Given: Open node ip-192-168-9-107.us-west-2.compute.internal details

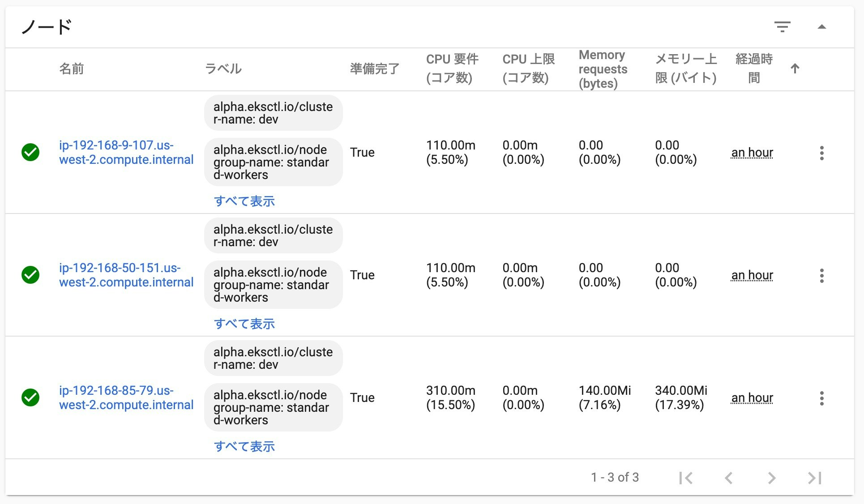Looking at the screenshot, I should pyautogui.click(x=126, y=153).
